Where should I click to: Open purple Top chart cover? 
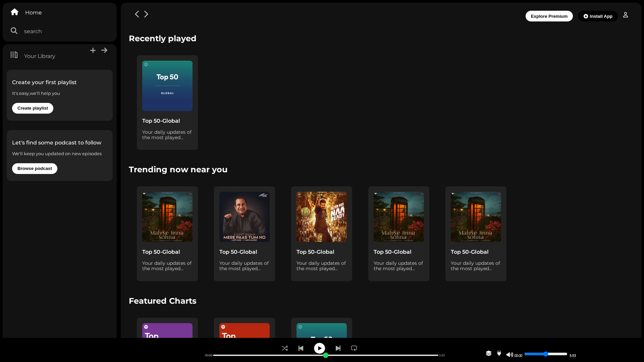tap(167, 330)
